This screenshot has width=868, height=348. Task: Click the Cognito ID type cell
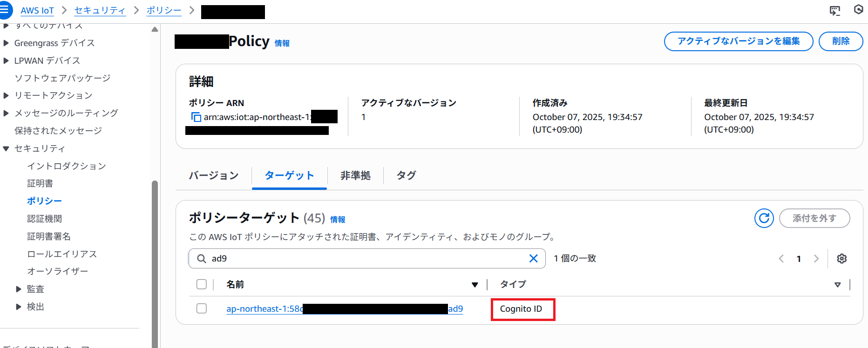tap(521, 309)
